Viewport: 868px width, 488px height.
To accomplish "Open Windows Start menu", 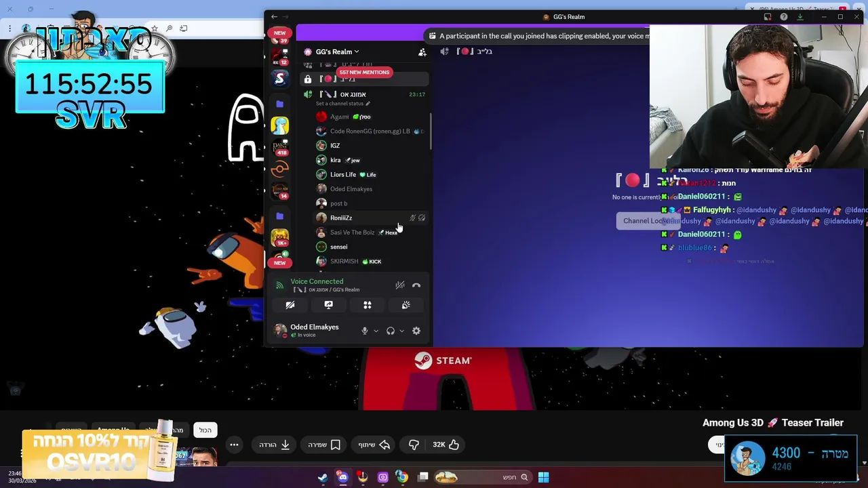I will [x=543, y=477].
